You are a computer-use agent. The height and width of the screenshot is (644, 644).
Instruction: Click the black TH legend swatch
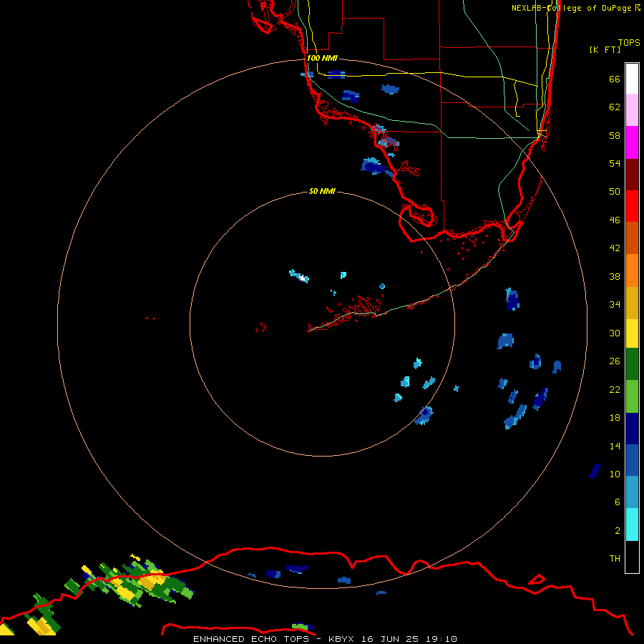tap(632, 557)
